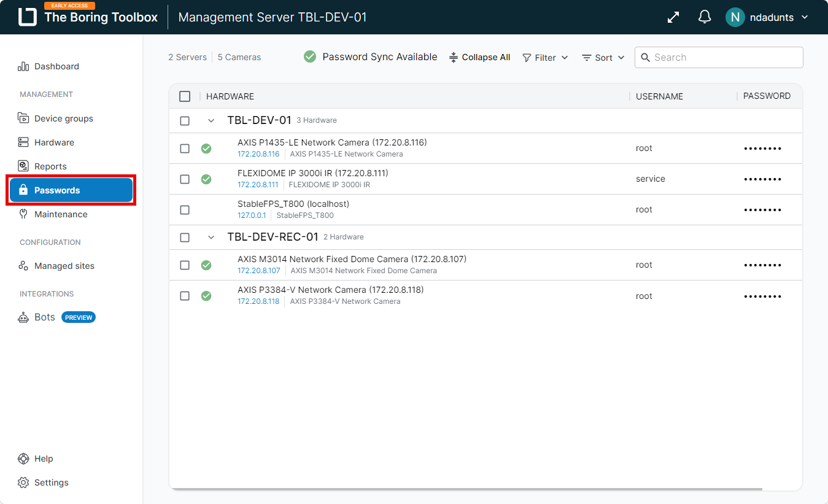The image size is (828, 504).
Task: Click into the Search input field
Action: coord(724,57)
